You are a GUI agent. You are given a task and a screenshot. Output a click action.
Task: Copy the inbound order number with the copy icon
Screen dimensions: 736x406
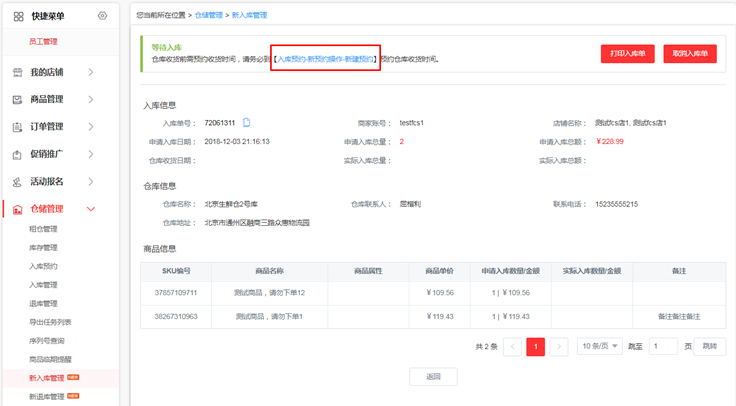[246, 123]
